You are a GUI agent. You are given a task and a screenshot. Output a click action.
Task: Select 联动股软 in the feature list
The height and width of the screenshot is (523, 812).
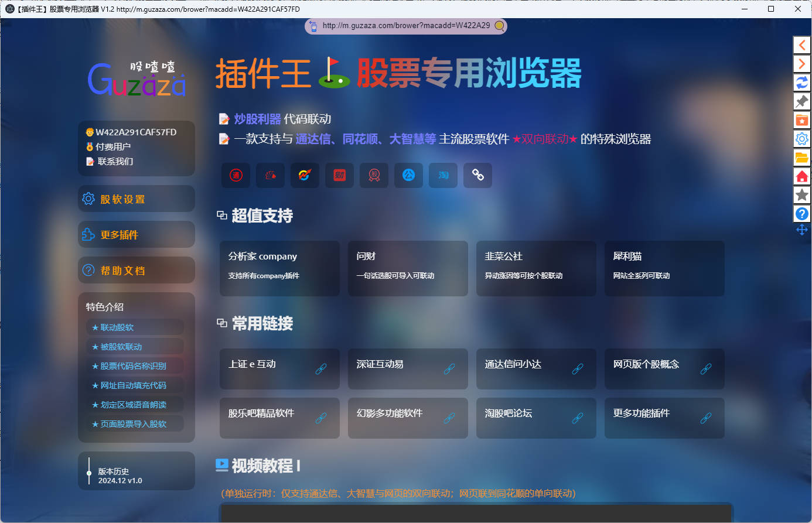click(117, 327)
